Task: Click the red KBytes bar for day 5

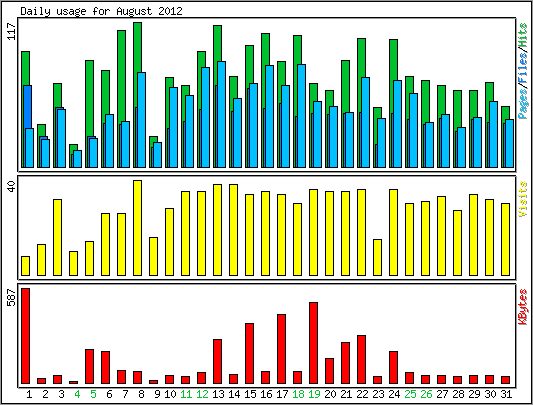Action: coord(89,367)
